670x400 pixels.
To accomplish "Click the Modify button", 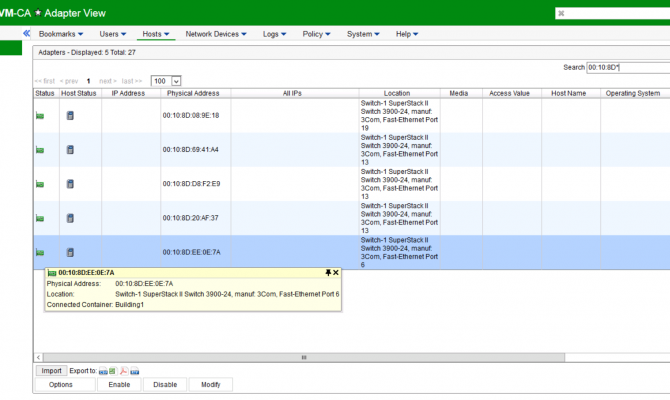I will [x=210, y=384].
